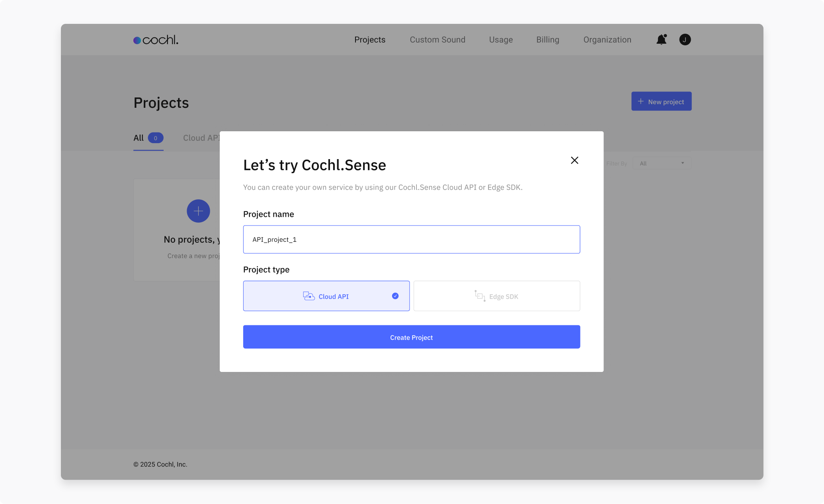Screen dimensions: 824x504
Task: Go to Custom Sound page
Action: point(437,40)
